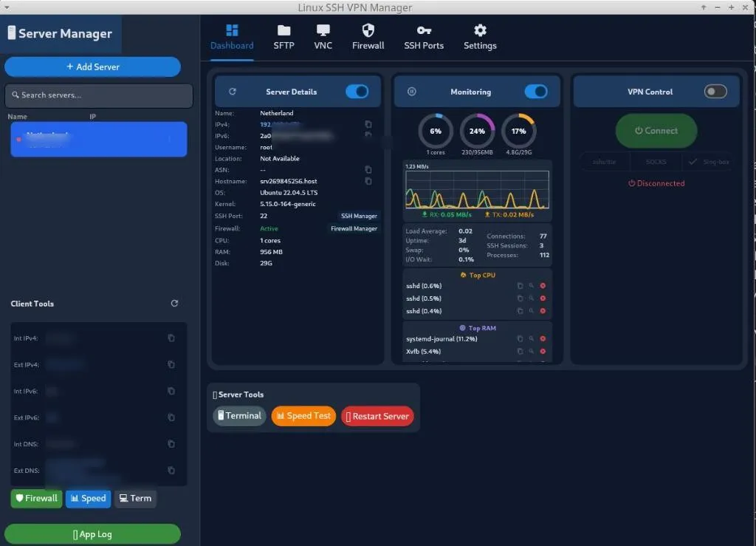This screenshot has width=756, height=546.
Task: Click the "srv269845256.host" hostname text
Action: (289, 181)
